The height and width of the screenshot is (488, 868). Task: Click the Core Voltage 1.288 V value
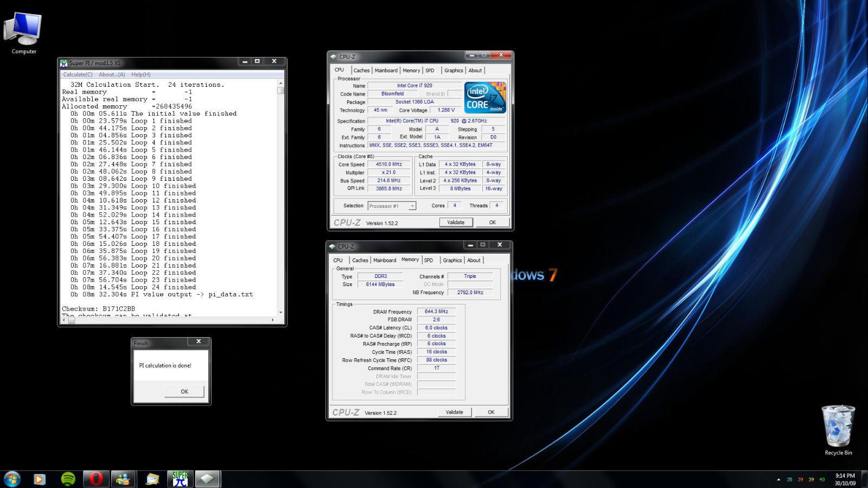446,110
